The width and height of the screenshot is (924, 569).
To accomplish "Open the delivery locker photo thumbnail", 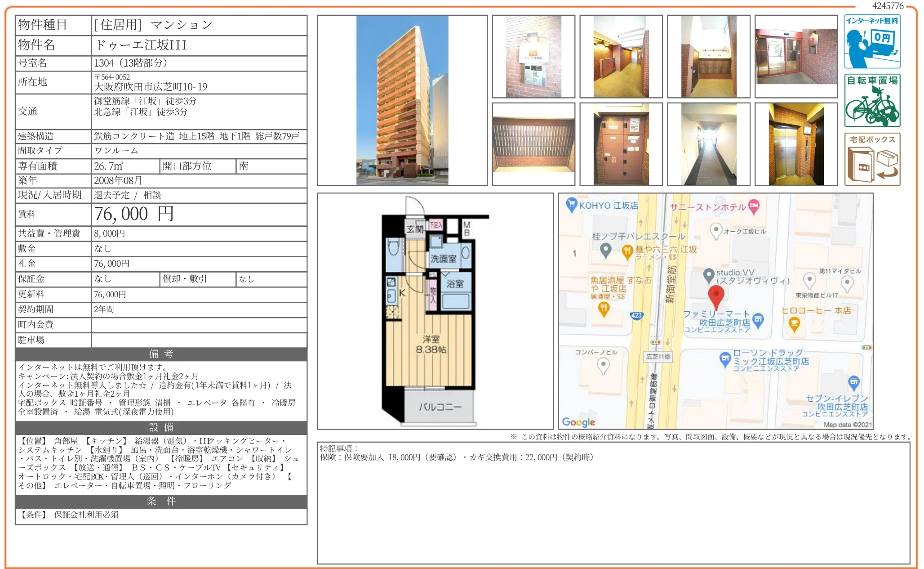I will 621,144.
